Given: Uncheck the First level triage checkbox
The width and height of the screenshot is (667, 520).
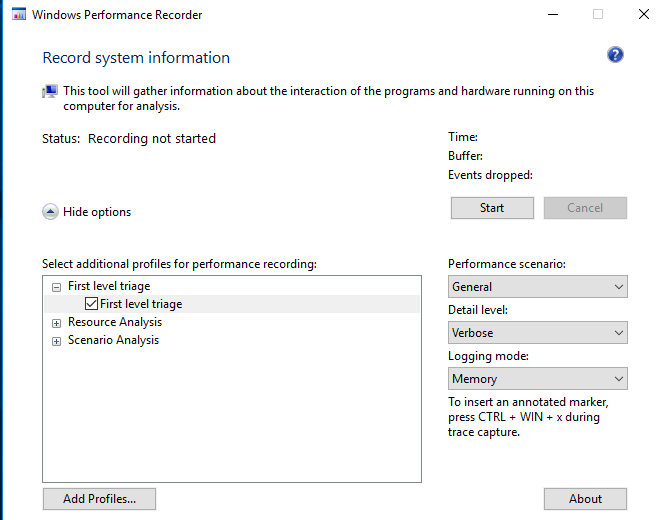Looking at the screenshot, I should click(91, 304).
